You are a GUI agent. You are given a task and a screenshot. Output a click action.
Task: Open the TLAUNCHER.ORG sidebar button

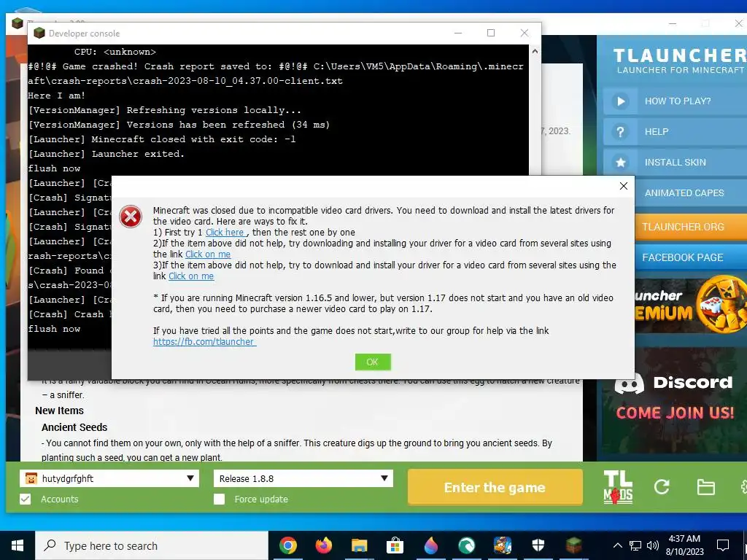(691, 227)
